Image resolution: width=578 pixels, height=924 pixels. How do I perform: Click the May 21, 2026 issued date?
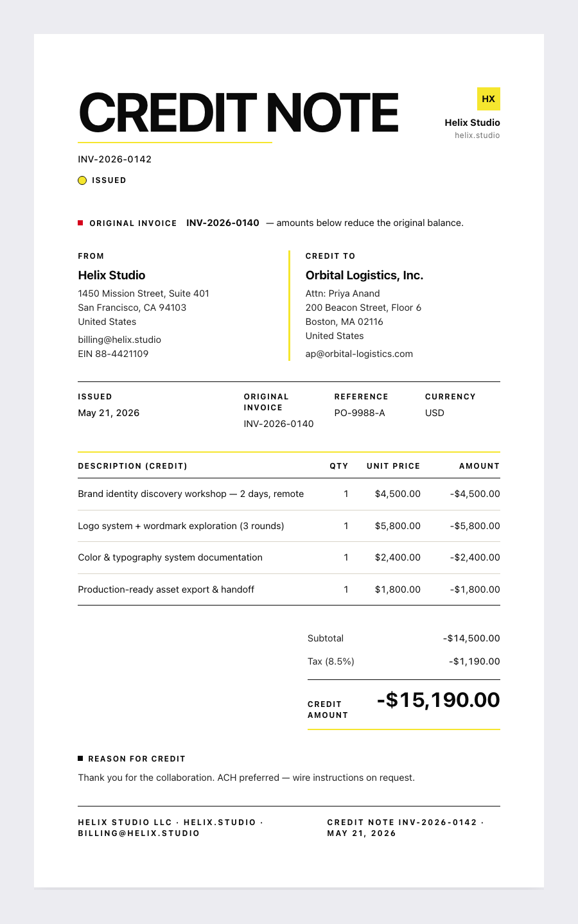[x=109, y=413]
